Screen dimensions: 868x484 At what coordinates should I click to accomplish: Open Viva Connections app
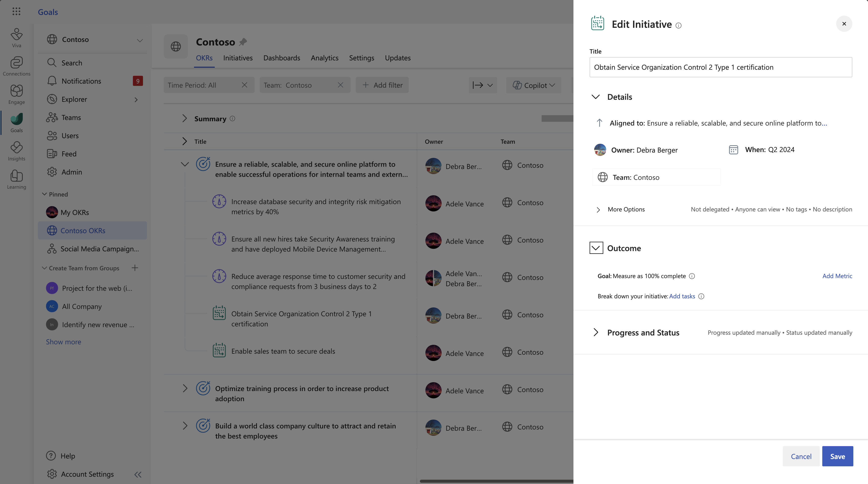click(16, 66)
